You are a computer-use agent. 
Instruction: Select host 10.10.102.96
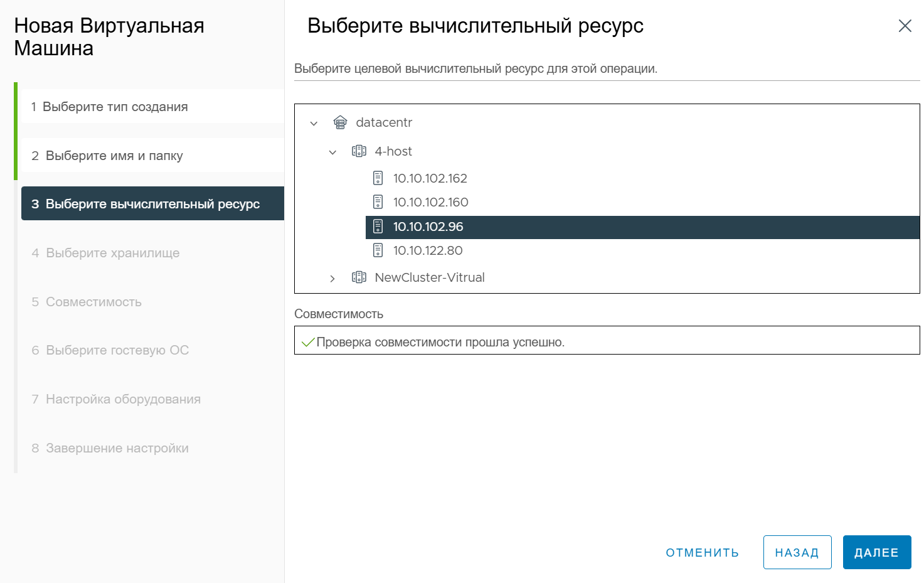[x=642, y=227]
